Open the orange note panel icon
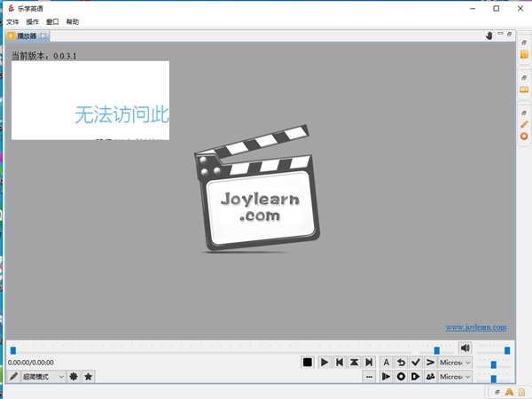The height and width of the screenshot is (399, 532). [524, 54]
